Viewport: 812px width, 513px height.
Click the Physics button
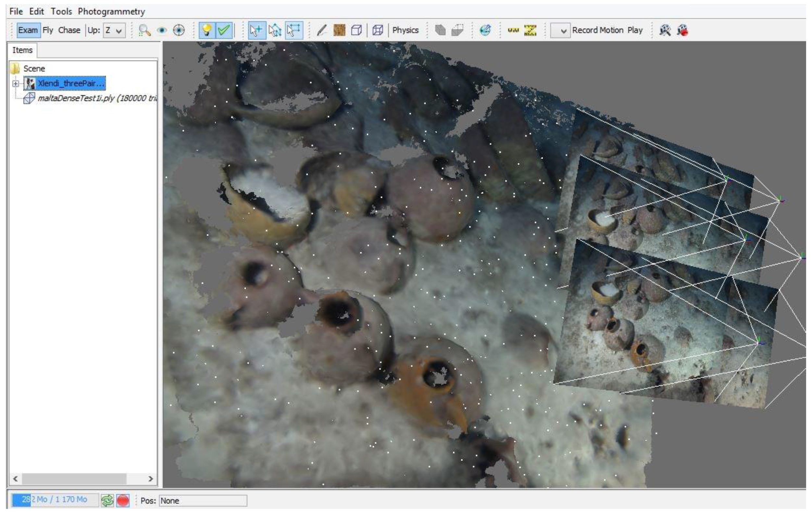tap(405, 30)
